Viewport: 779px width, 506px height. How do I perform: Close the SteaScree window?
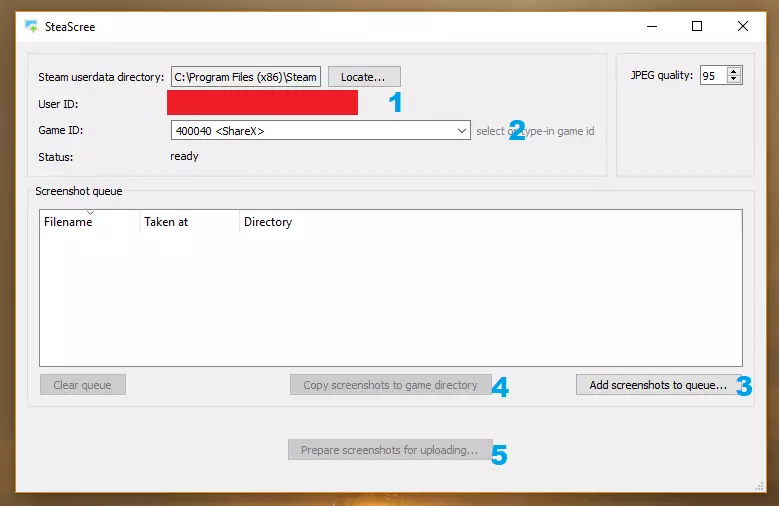[743, 26]
